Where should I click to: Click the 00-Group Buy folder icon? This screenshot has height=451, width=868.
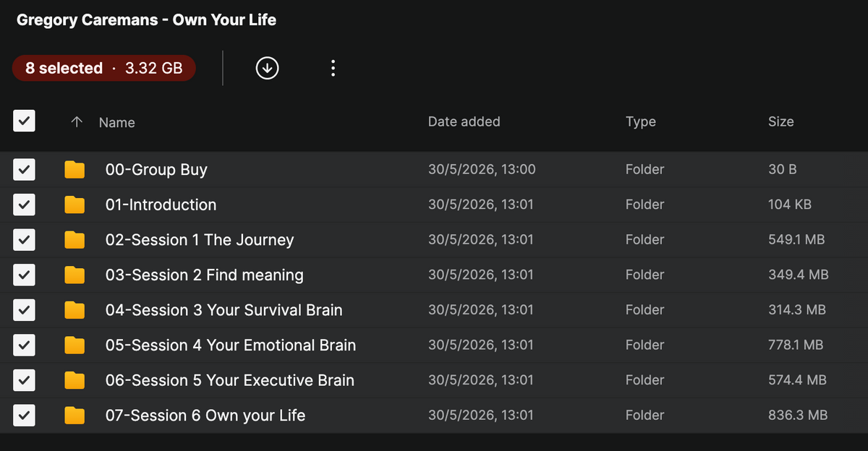coord(75,170)
